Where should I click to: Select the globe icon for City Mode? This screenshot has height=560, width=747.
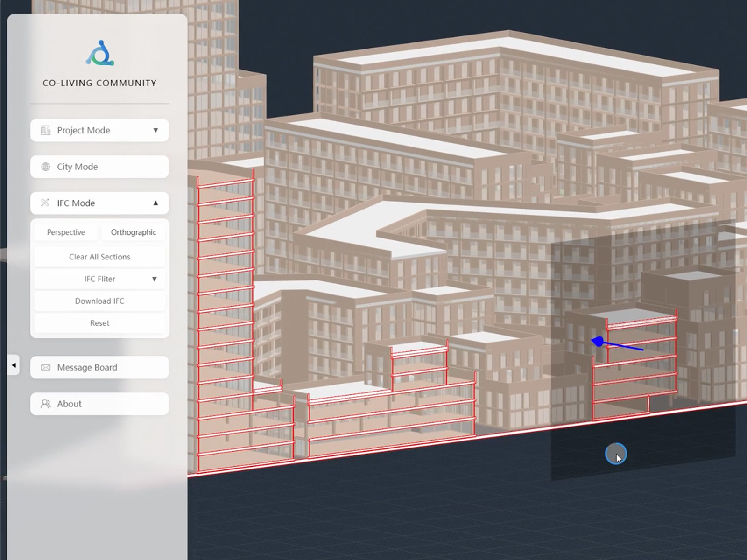(45, 167)
